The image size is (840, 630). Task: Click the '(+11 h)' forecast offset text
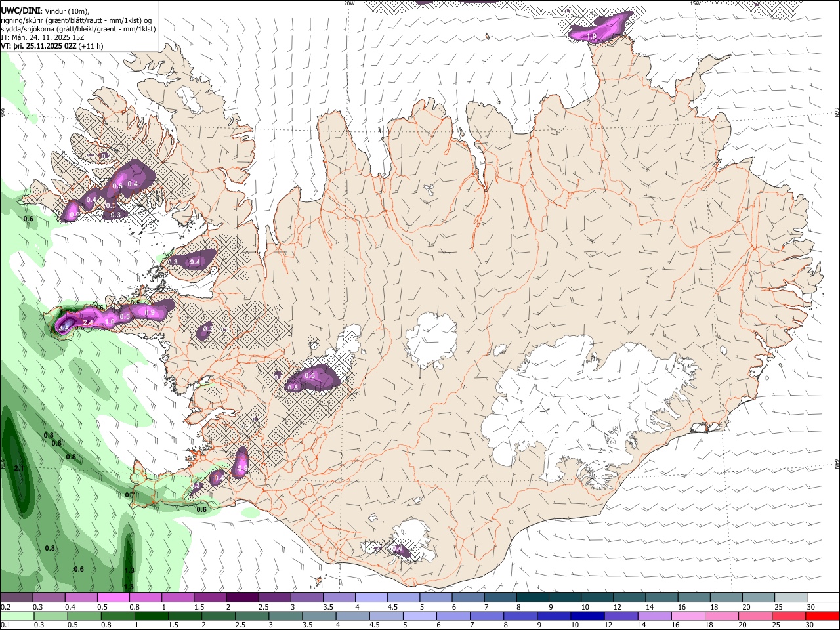[x=91, y=46]
